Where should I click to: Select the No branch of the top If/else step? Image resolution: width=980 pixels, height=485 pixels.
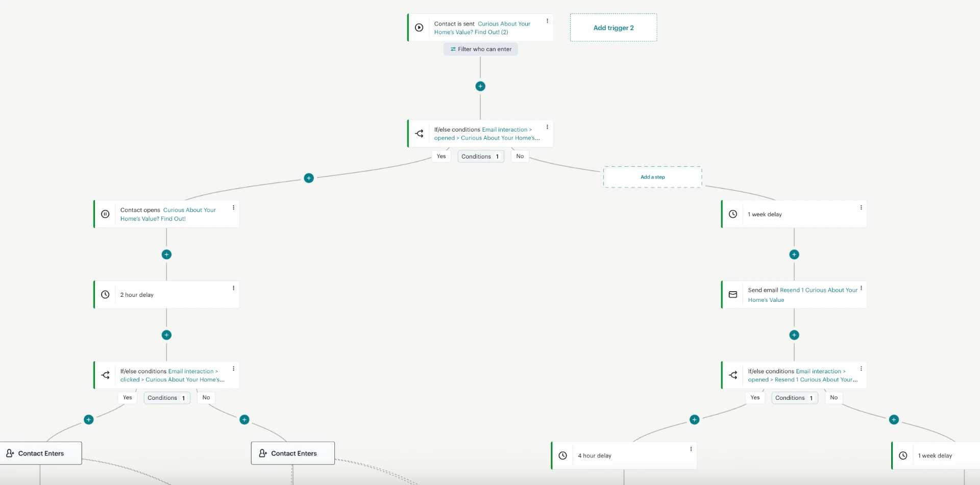pos(520,156)
